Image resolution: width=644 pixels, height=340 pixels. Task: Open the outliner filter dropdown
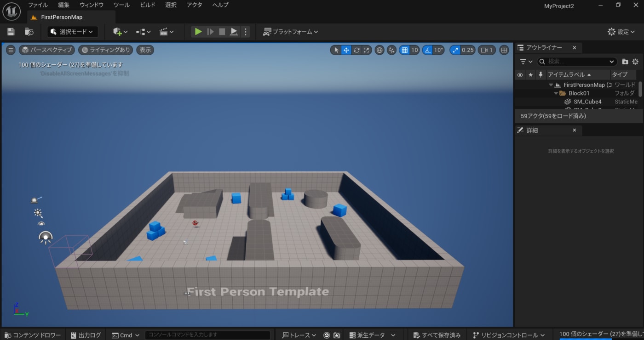coord(526,61)
